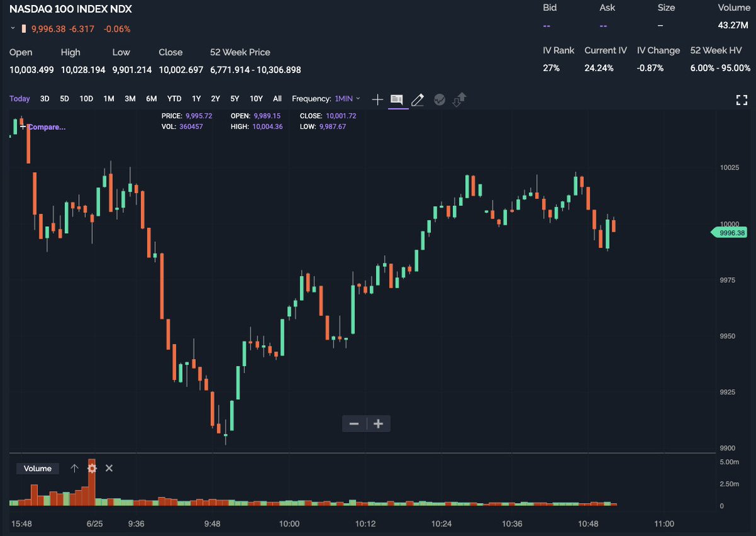Screen dimensions: 756x536
Task: Switch chart range to 1M
Action: click(x=109, y=99)
